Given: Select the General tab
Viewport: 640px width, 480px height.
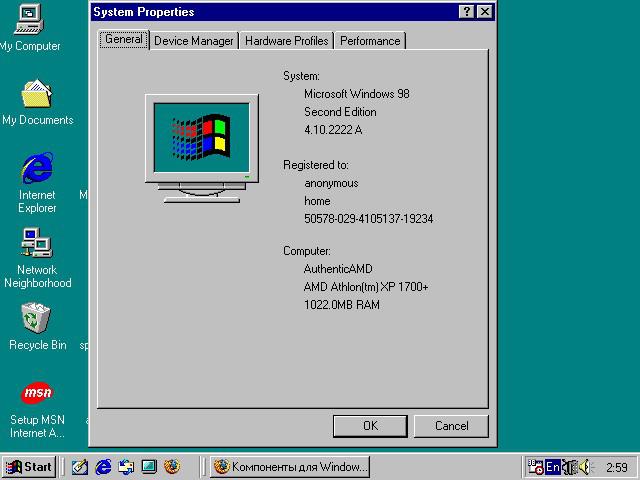Looking at the screenshot, I should click(x=124, y=40).
